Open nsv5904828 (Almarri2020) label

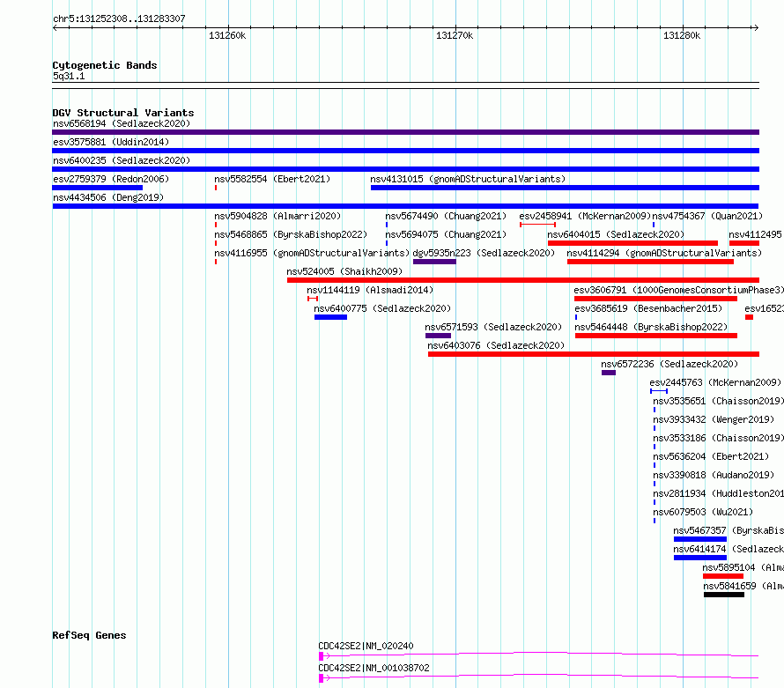[x=277, y=216]
